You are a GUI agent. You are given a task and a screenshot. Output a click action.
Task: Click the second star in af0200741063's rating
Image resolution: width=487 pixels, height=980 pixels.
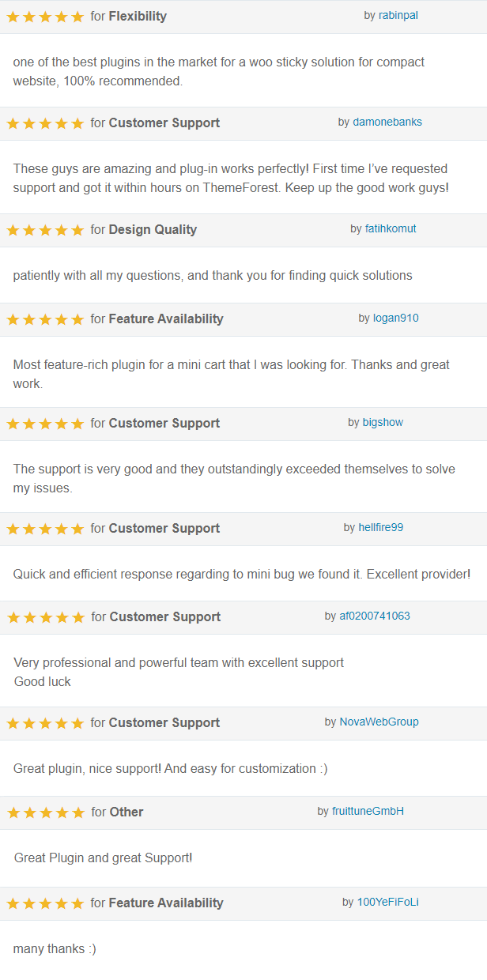28,616
